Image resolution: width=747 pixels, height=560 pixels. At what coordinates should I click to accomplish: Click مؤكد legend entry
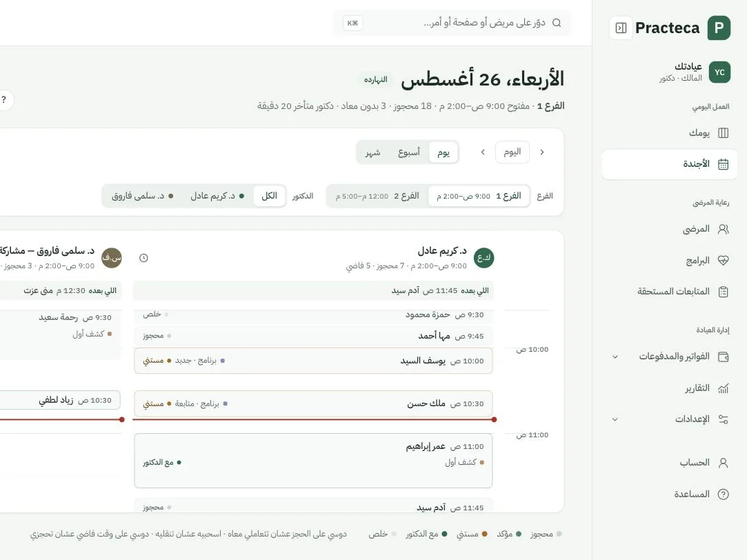click(x=509, y=534)
